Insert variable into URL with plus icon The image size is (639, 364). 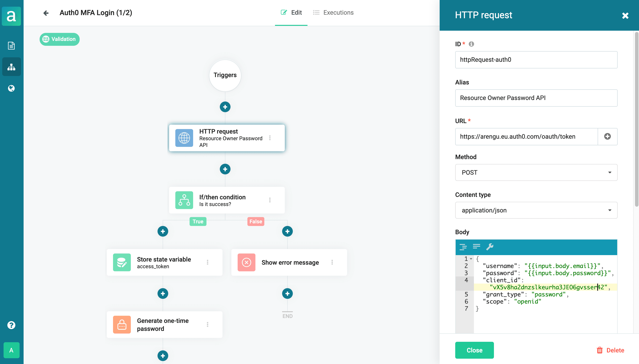coord(607,136)
